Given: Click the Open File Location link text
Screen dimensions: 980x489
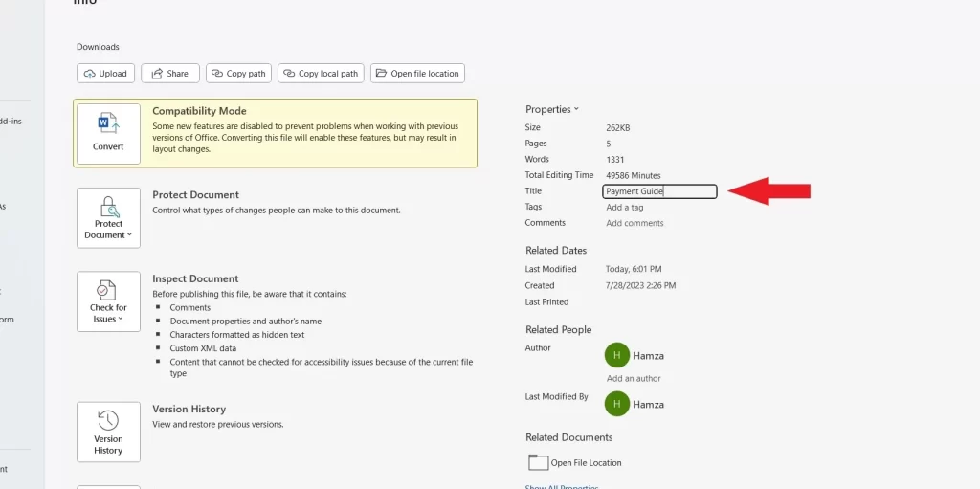Looking at the screenshot, I should (586, 463).
